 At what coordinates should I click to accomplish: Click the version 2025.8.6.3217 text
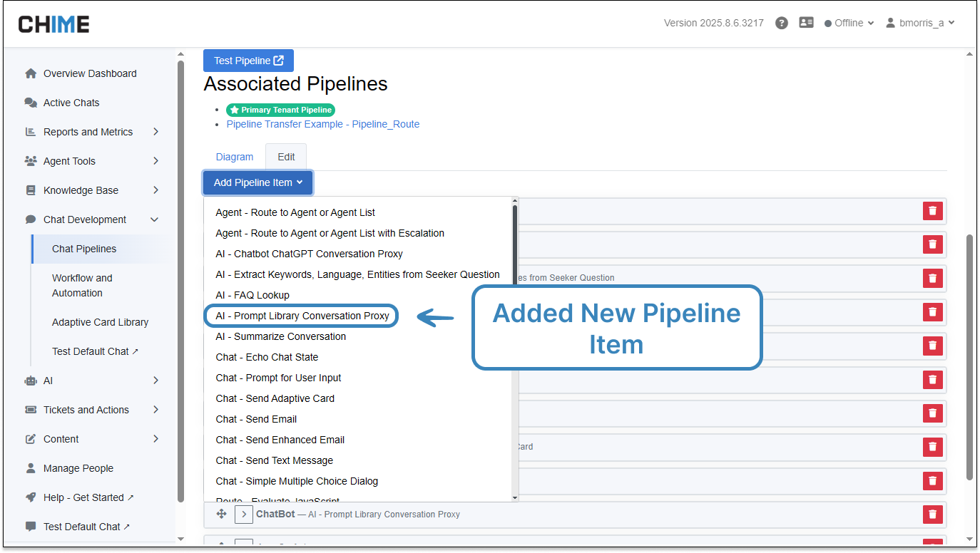pos(714,23)
